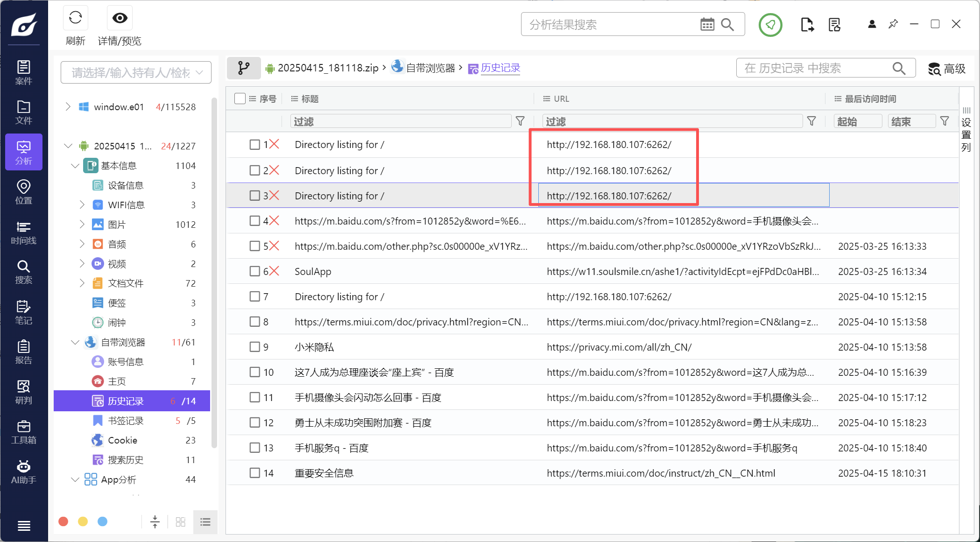Open the holder/examiner selection dropdown
980x542 pixels.
point(136,72)
